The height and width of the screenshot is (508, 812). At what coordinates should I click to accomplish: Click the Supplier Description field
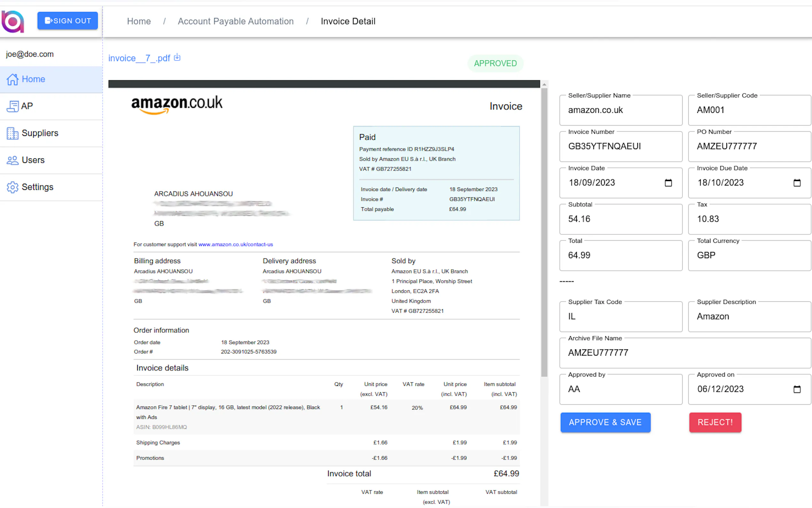point(749,316)
